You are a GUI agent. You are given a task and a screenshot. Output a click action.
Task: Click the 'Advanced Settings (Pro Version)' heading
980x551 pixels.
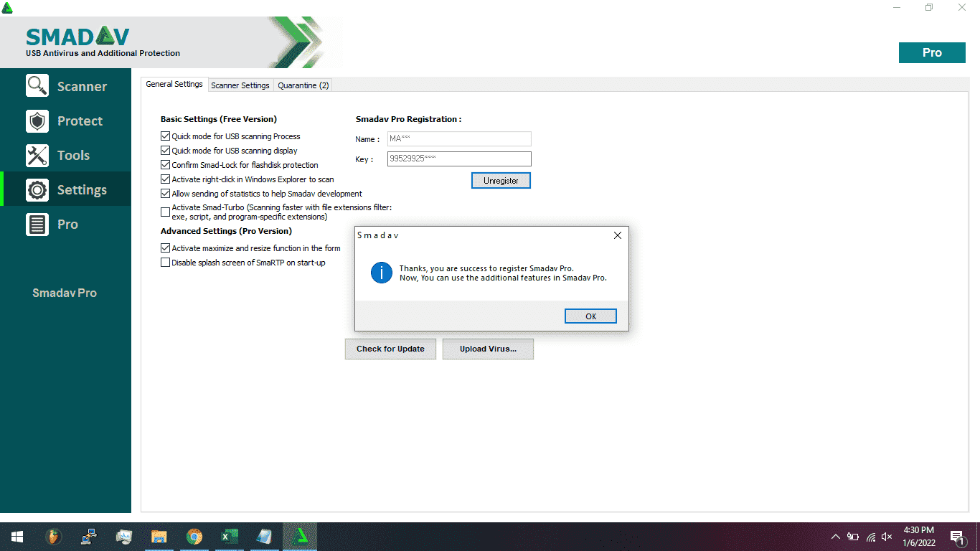[x=226, y=231]
